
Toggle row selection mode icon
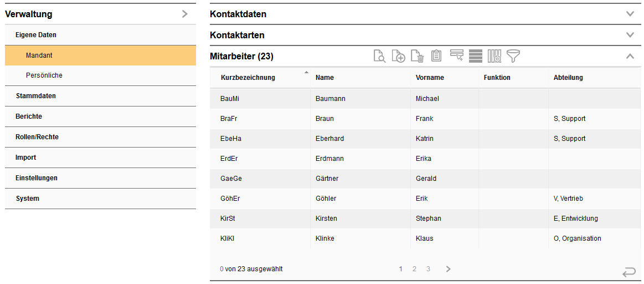[457, 55]
